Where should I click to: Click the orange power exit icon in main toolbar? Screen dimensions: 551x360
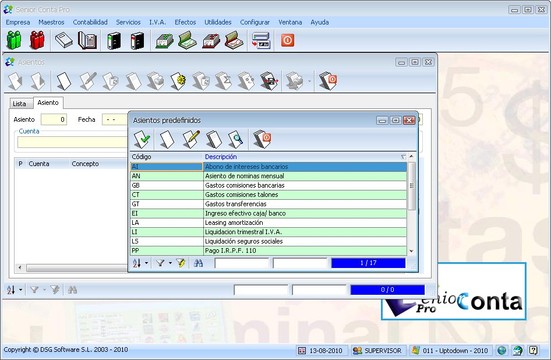(287, 40)
